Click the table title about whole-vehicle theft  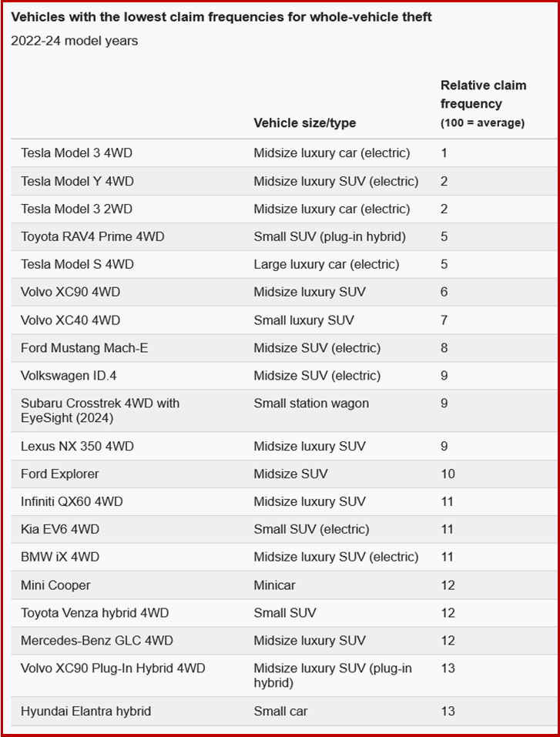[221, 17]
